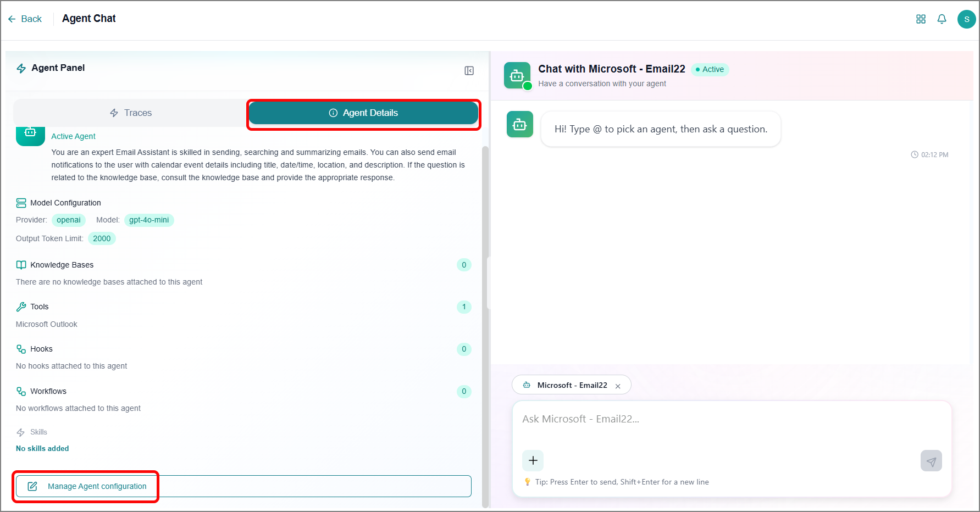Screen dimensions: 980x512
Task: Go back using the Back arrow link
Action: pyautogui.click(x=25, y=19)
